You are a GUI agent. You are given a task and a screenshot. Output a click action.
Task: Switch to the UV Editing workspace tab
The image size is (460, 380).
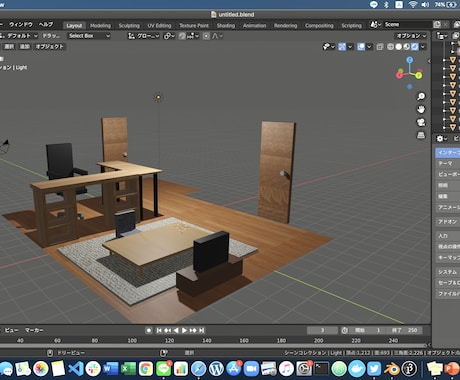pos(159,25)
